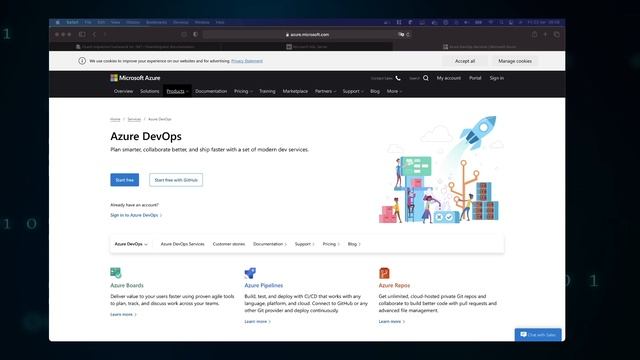
Task: Expand the Products dropdown
Action: pos(177,91)
